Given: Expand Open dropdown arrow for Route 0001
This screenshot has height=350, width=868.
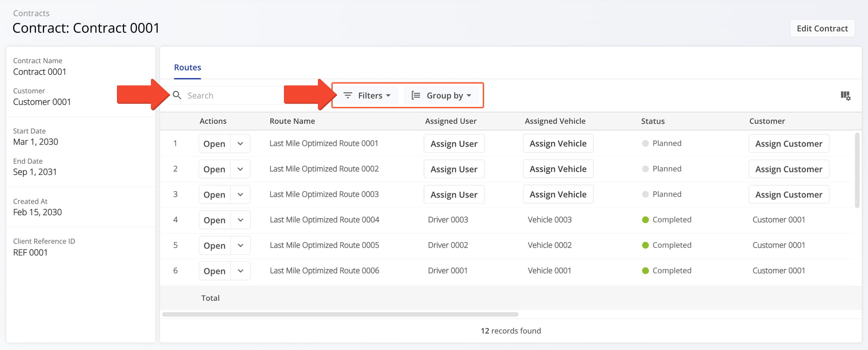Looking at the screenshot, I should [x=240, y=144].
